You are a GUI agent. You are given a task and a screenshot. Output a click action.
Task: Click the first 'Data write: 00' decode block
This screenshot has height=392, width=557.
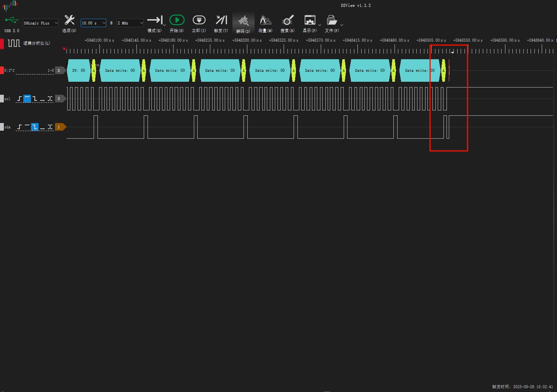point(120,70)
